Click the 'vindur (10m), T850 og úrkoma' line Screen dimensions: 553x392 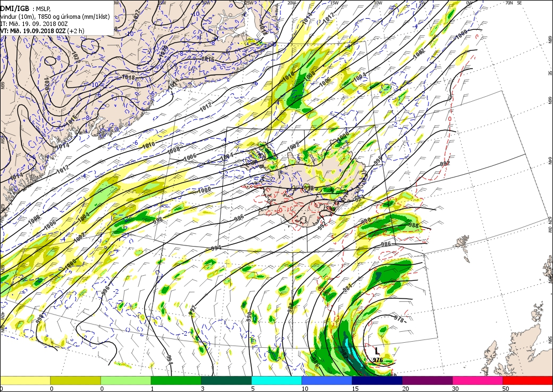click(55, 17)
